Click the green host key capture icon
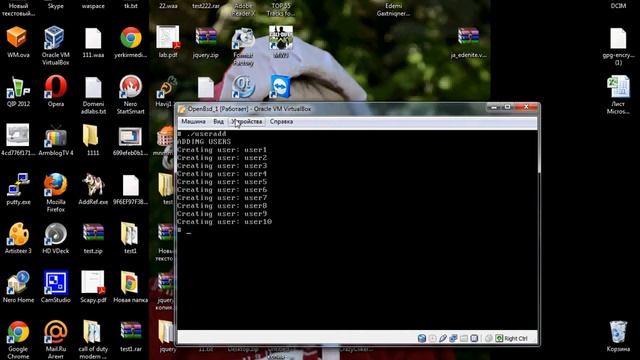This screenshot has width=640, height=360. point(499,338)
